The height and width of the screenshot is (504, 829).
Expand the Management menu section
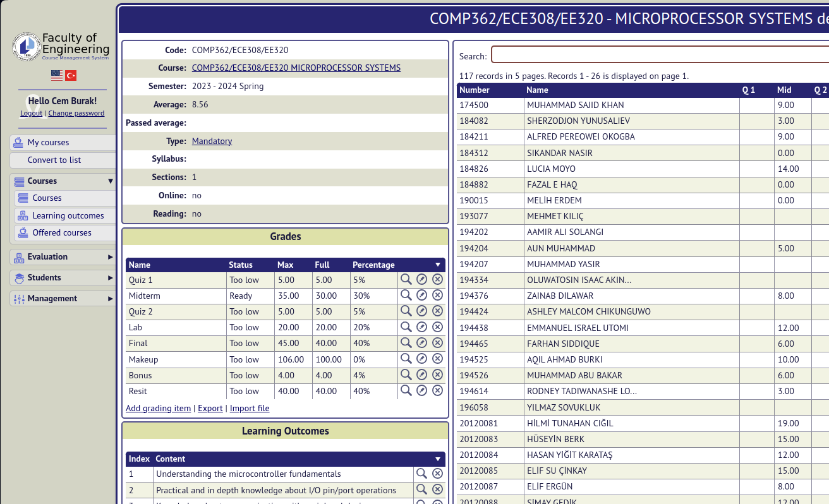click(111, 299)
